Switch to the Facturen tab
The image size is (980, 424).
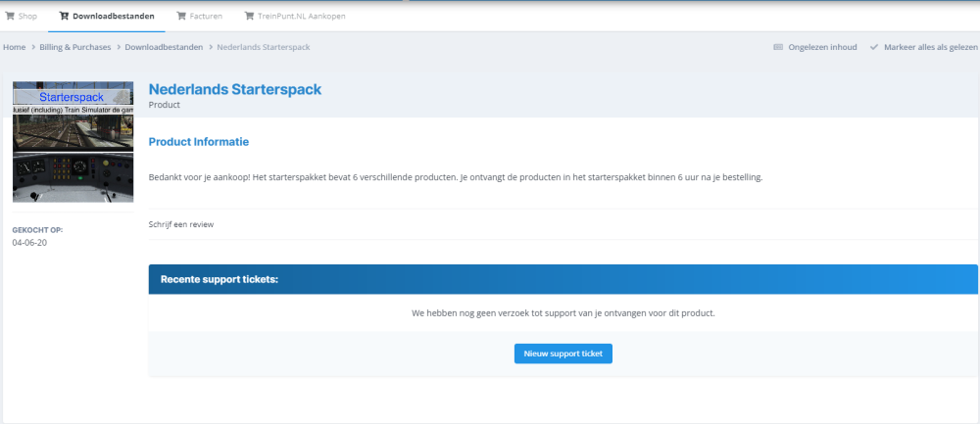pos(206,16)
